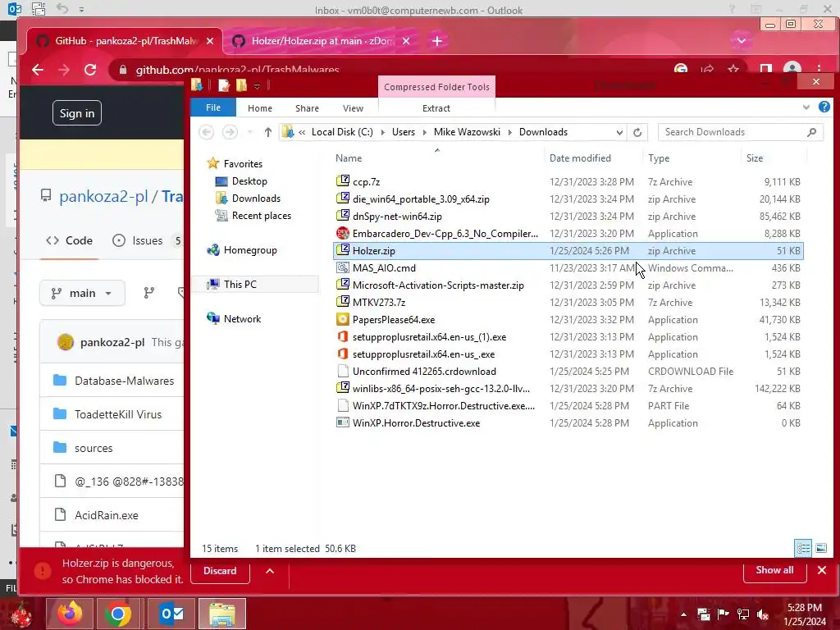Click Mike Wazowski in the address path

pyautogui.click(x=467, y=132)
